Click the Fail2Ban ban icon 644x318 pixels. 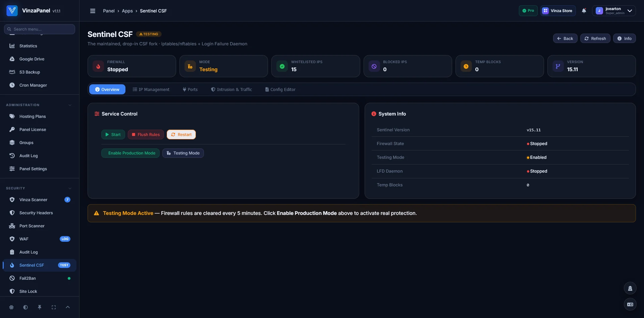coord(12,278)
